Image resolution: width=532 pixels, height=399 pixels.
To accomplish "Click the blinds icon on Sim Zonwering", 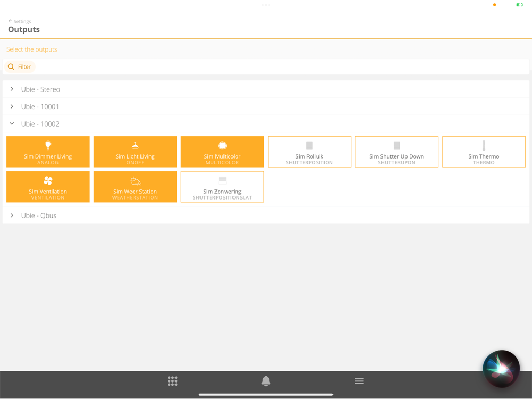I will point(222,180).
